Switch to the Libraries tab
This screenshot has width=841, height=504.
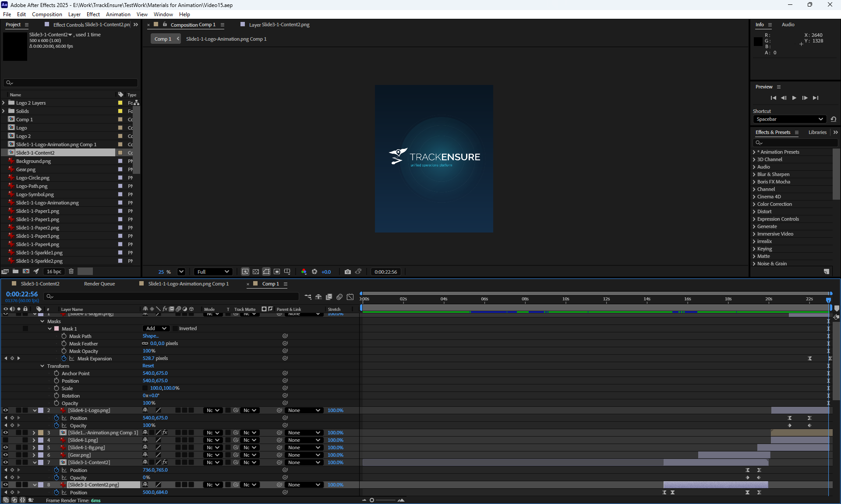point(817,132)
